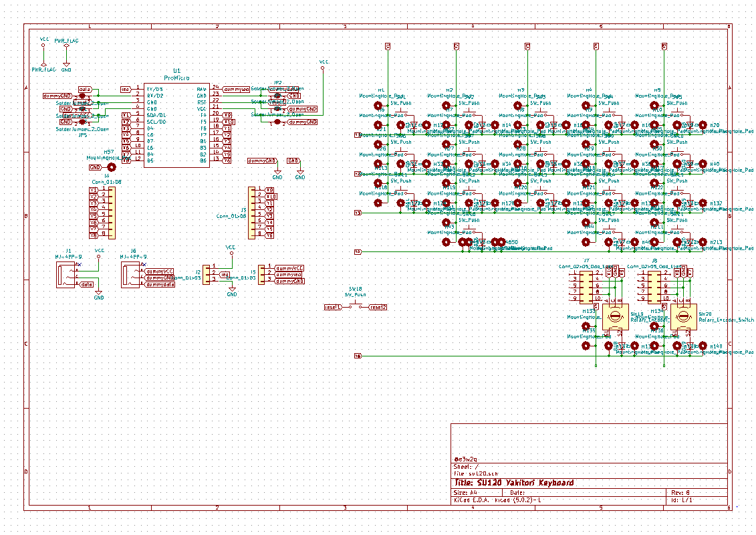Screen dimensions: 756x535
Task: Select the H40 mounting hole pad
Action: (x=703, y=164)
